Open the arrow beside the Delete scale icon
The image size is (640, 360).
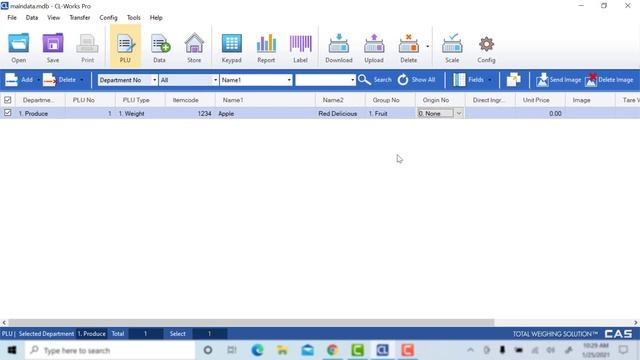(427, 47)
